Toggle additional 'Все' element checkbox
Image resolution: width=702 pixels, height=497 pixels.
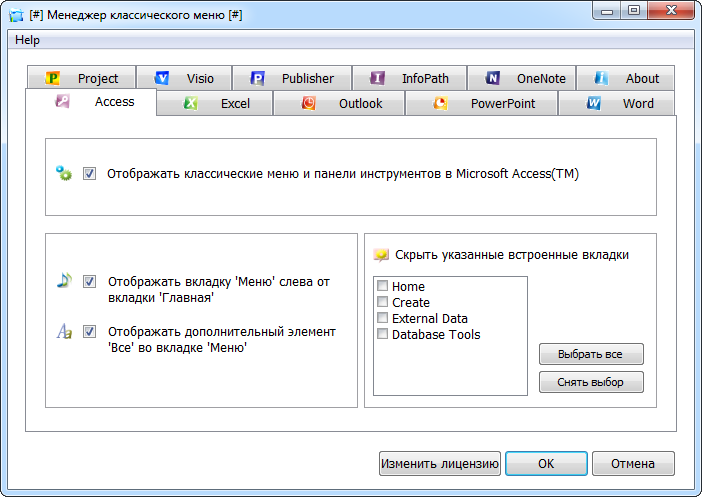tap(89, 331)
